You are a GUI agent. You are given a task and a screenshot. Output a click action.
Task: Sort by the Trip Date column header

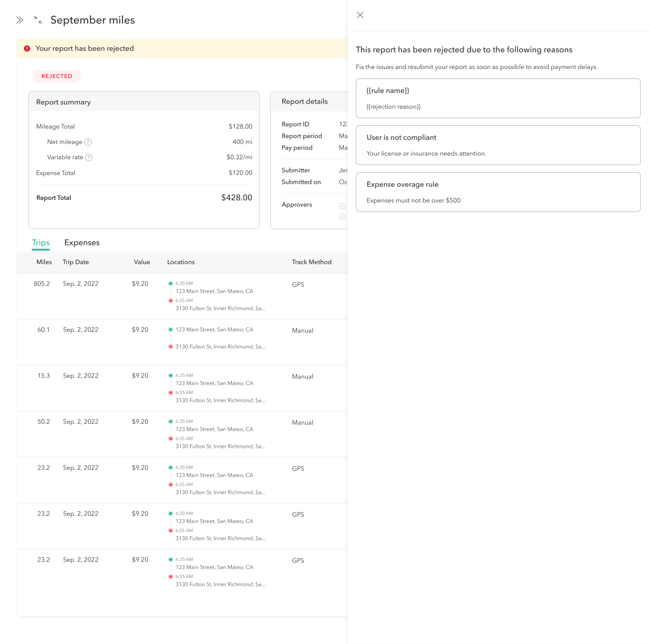pyautogui.click(x=76, y=262)
